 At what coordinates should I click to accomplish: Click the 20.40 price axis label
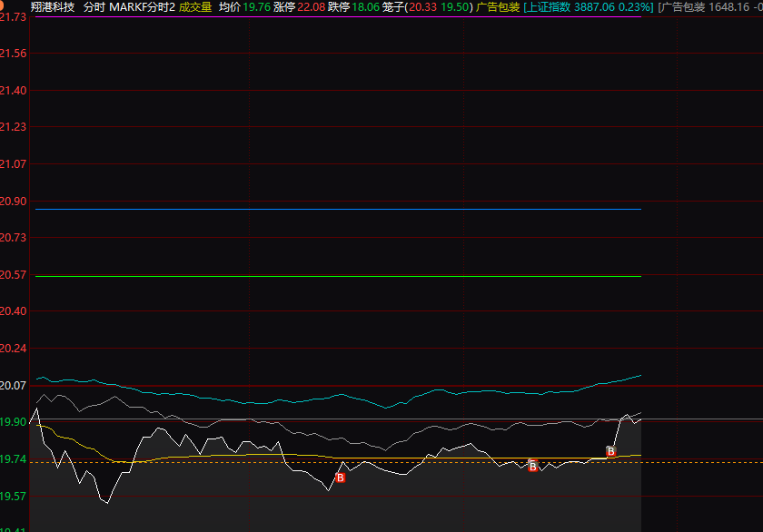point(13,311)
